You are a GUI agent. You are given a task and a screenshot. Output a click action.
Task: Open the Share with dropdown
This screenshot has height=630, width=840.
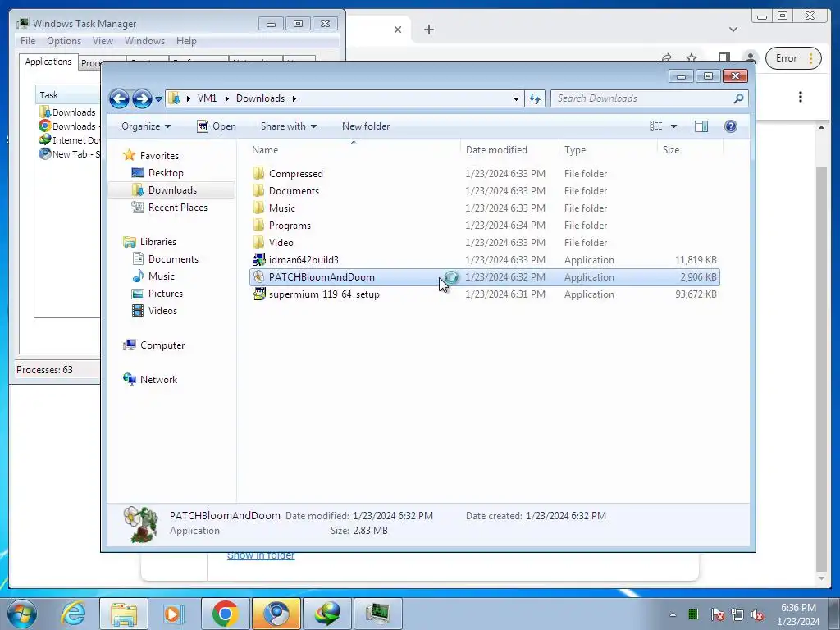click(x=288, y=126)
